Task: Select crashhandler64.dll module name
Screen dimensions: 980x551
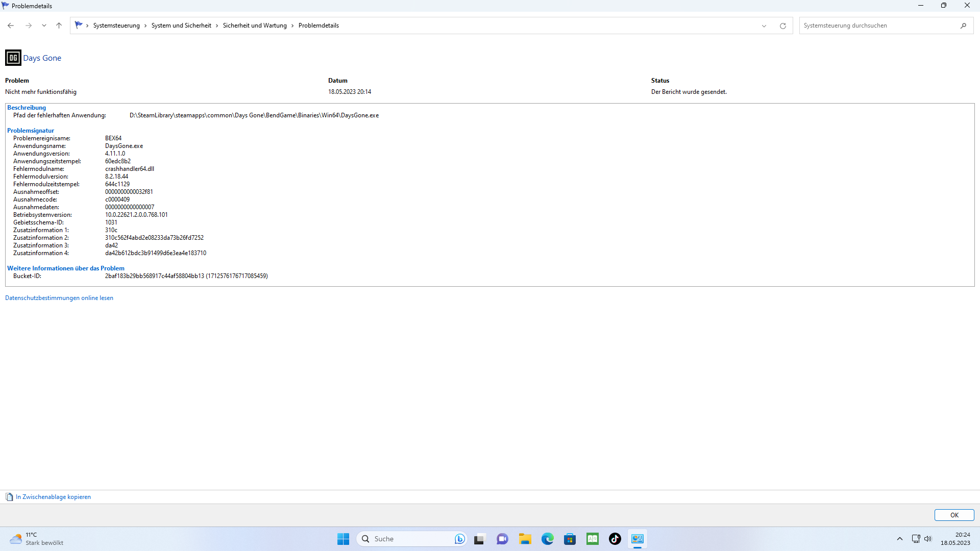Action: [x=130, y=169]
